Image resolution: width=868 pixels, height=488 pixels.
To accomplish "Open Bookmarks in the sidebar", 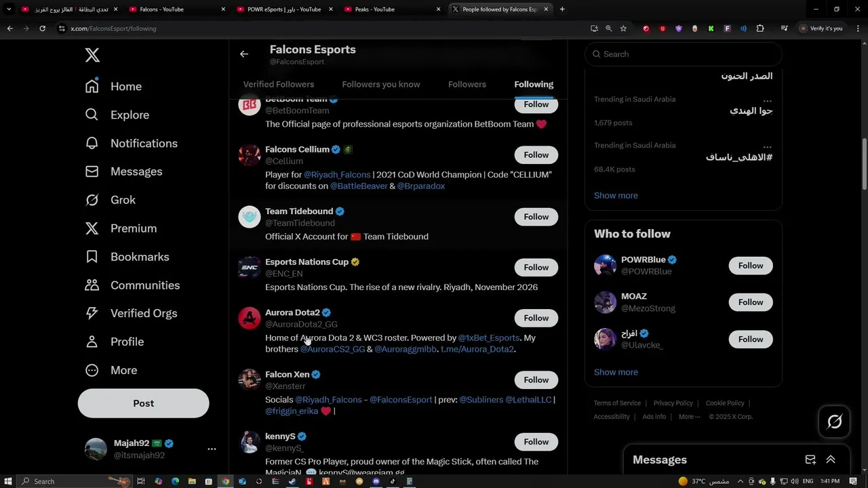I will tap(127, 257).
